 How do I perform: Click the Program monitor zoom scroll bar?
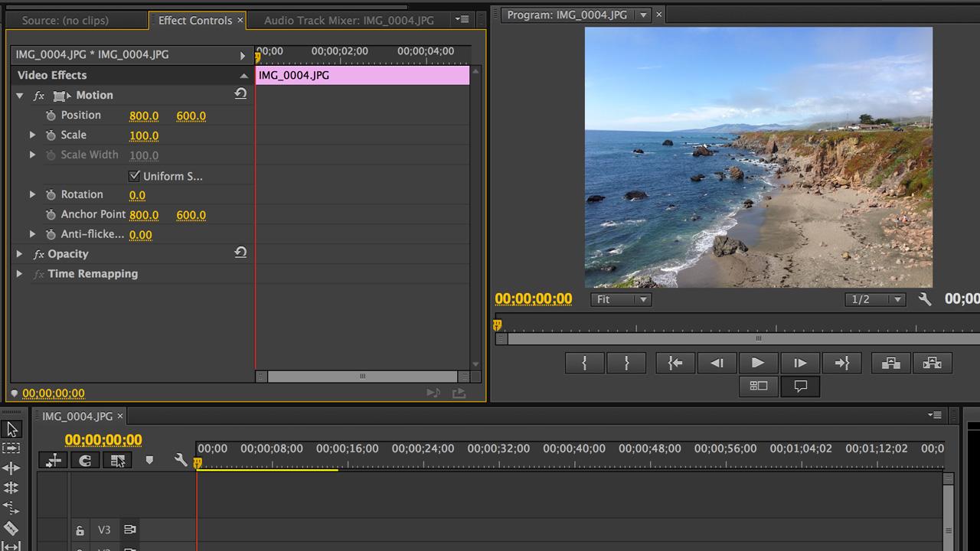(758, 338)
